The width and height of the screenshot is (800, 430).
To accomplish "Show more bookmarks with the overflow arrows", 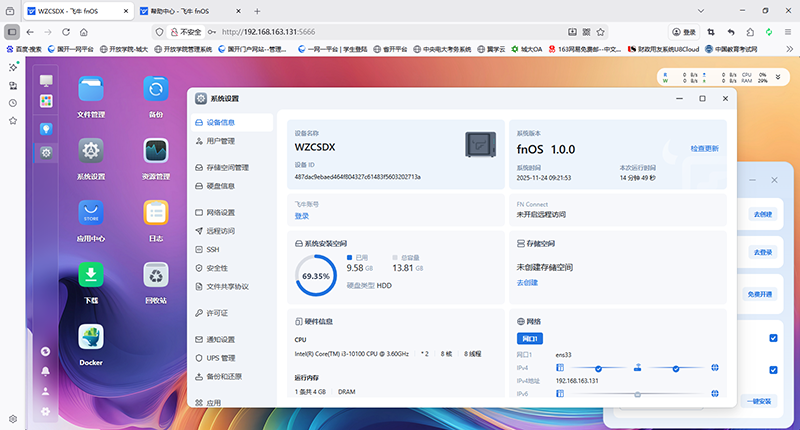I will (x=790, y=49).
